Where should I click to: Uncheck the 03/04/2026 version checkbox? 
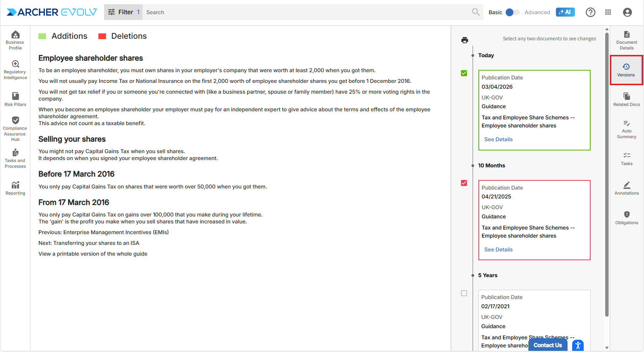pos(464,73)
